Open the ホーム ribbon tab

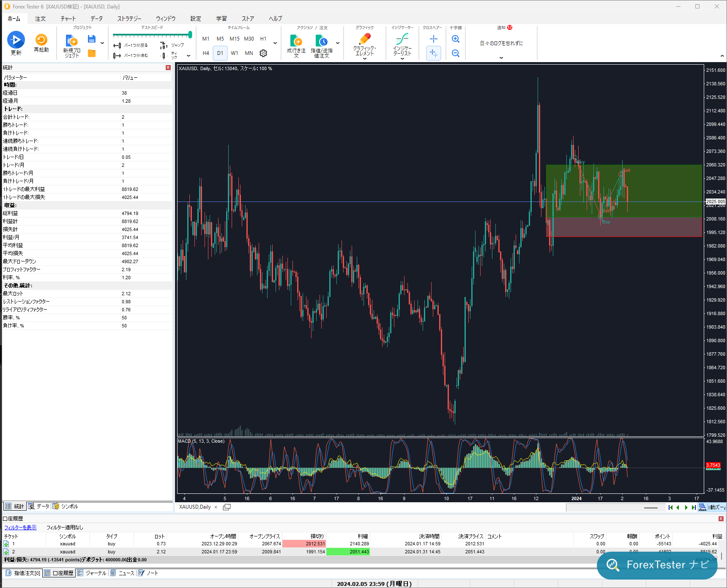(14, 19)
